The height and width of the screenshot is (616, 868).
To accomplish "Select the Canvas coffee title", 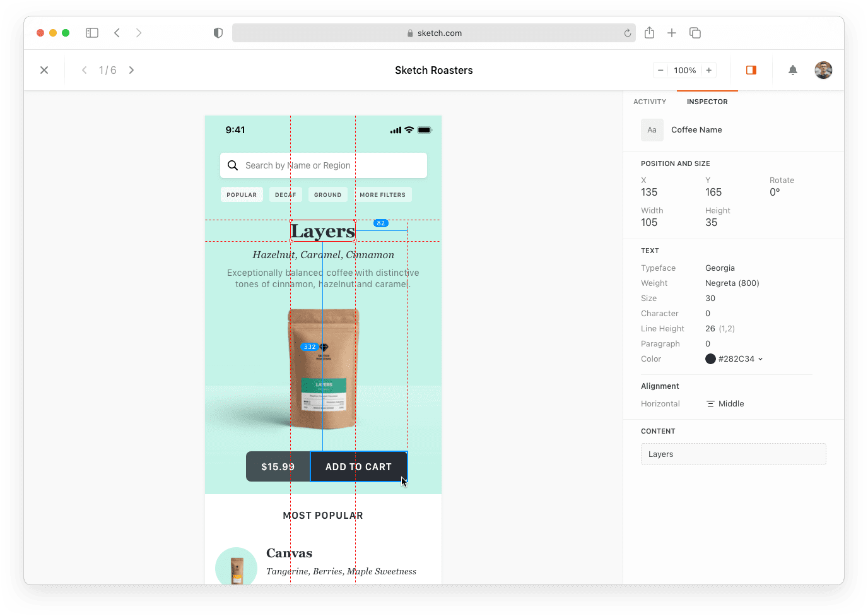I will (x=289, y=554).
